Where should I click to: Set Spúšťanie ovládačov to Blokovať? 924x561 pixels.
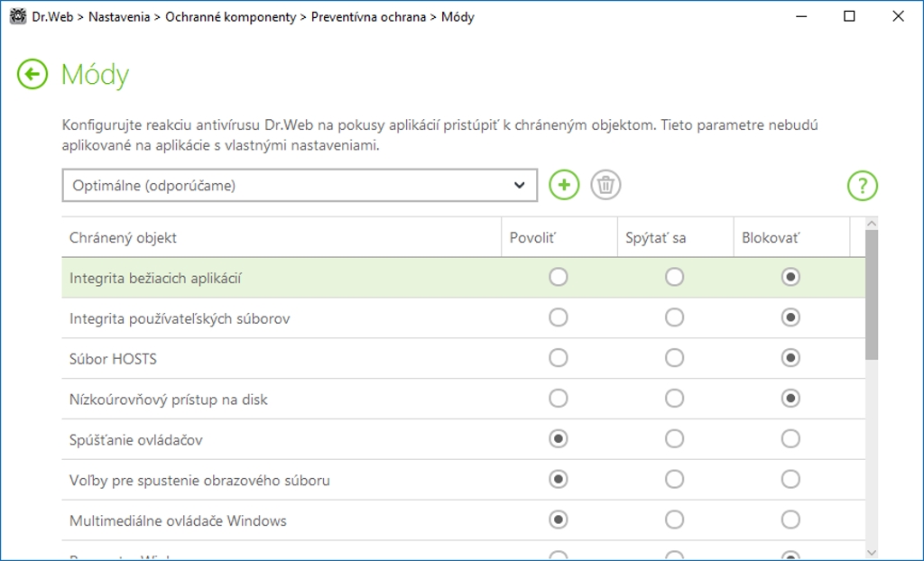coord(790,439)
